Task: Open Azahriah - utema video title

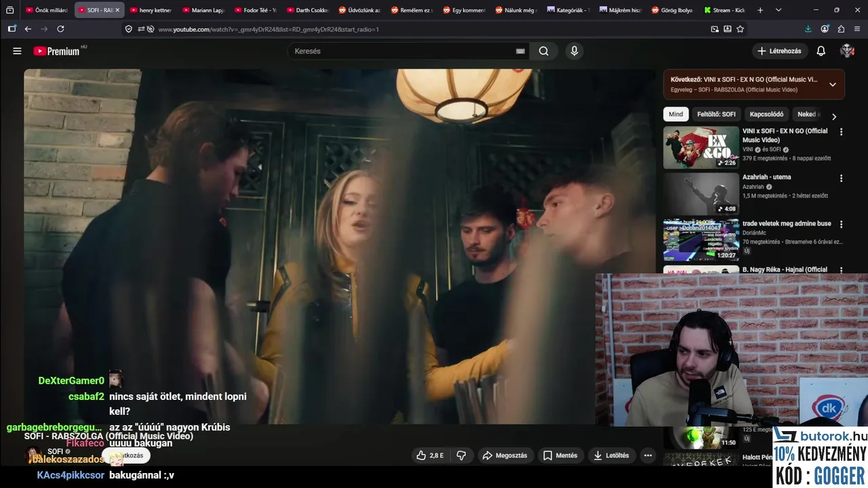Action: tap(766, 177)
